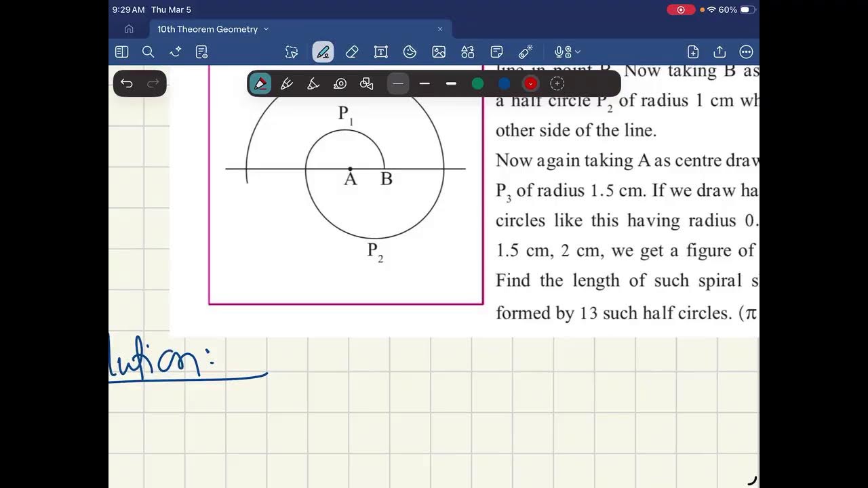Add a sticky note comment
The height and width of the screenshot is (488, 868).
(496, 52)
